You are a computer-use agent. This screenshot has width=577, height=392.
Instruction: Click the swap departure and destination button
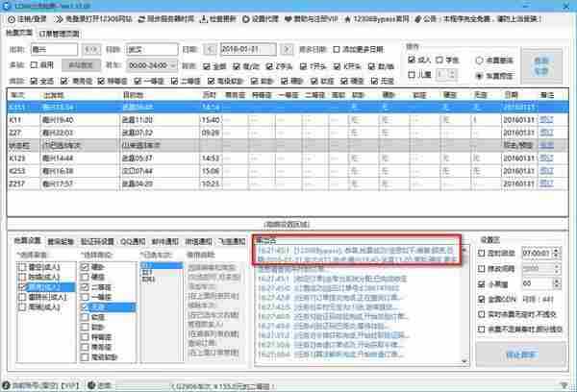pos(91,49)
